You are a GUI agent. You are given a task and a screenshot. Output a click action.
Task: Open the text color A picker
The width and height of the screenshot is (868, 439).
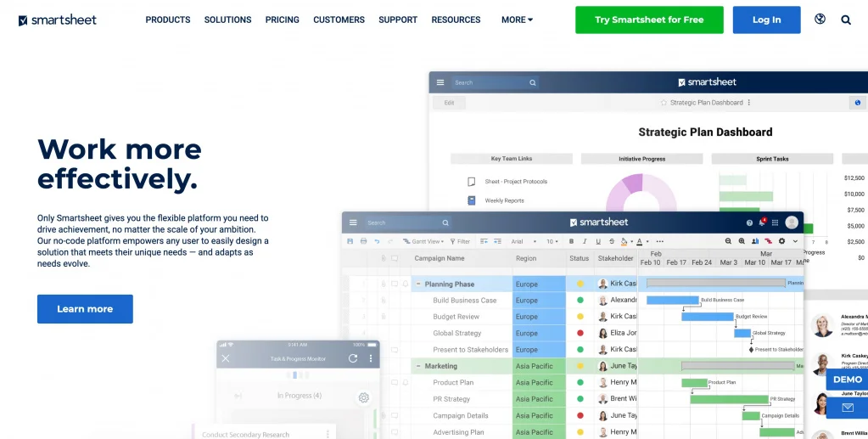point(641,241)
